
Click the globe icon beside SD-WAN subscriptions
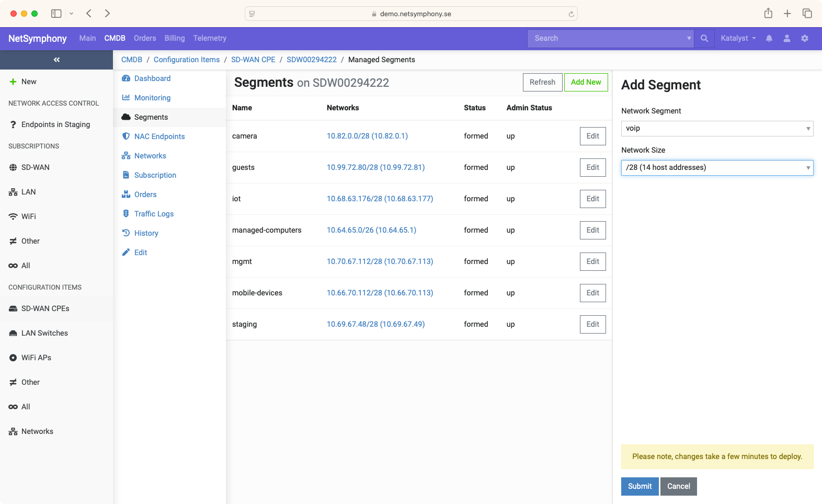(x=13, y=167)
